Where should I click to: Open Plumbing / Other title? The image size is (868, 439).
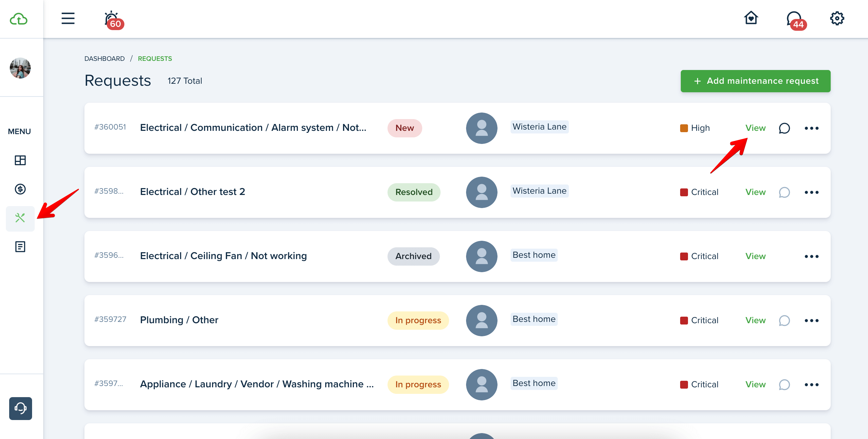click(x=179, y=320)
